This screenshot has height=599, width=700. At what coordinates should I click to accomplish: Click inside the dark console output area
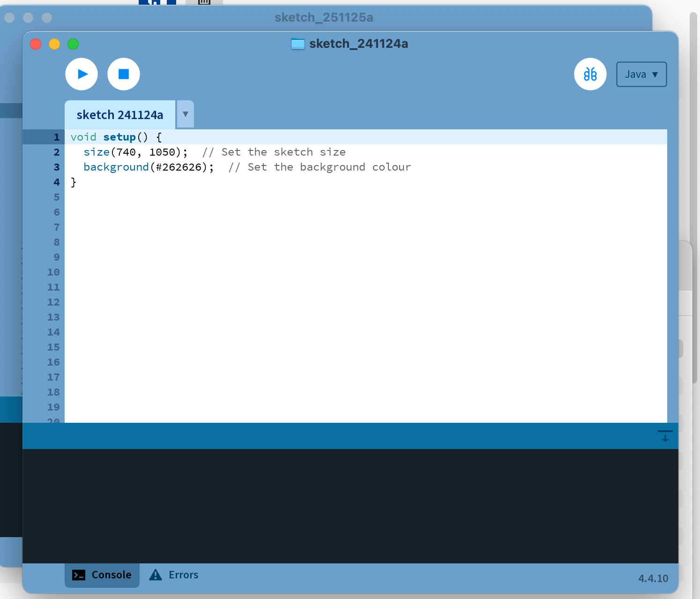[x=350, y=506]
